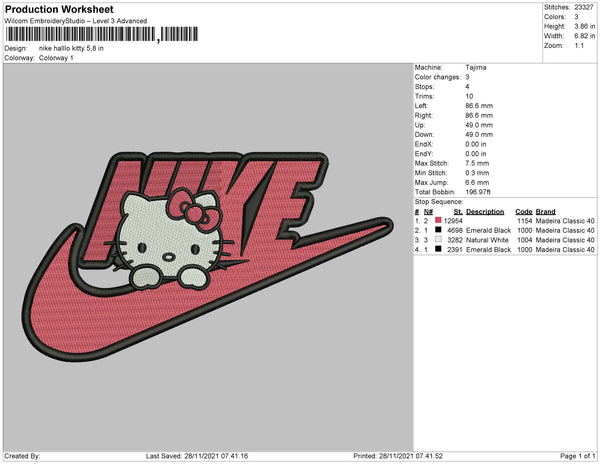Click the thread code '1004'

point(525,240)
